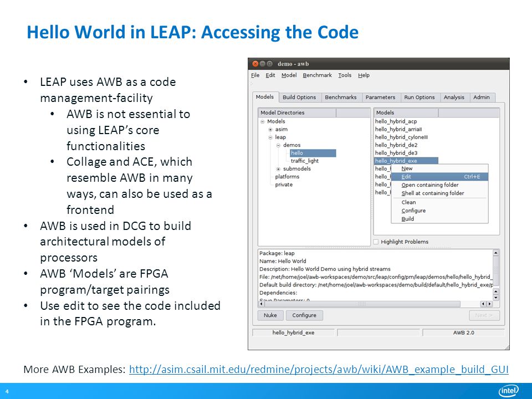
Task: Choose Edit Ctrl+E in context menu
Action: pos(439,177)
